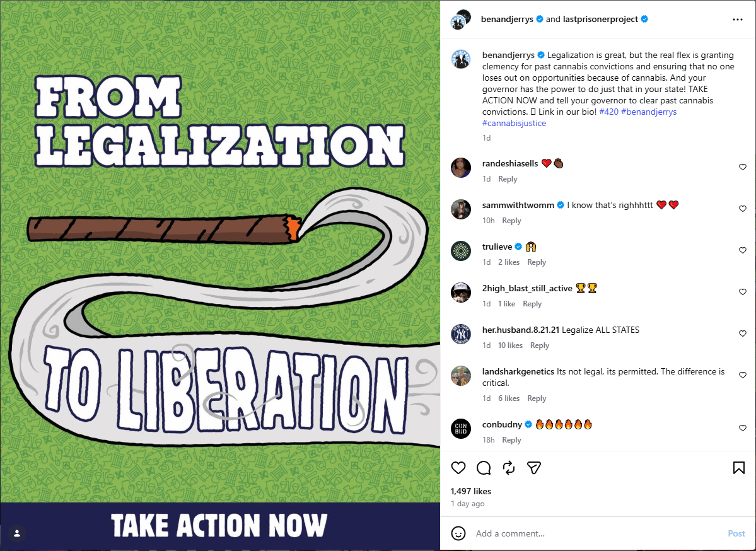Viewport: 756px width, 551px height.
Task: View the 1,497 likes list
Action: [470, 491]
